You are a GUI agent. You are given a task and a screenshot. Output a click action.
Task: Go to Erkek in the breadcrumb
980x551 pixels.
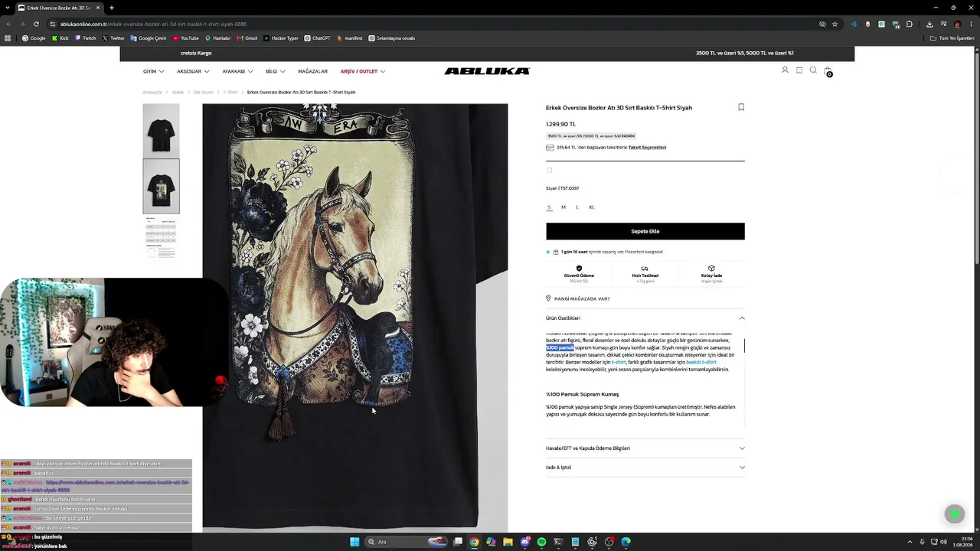(178, 92)
